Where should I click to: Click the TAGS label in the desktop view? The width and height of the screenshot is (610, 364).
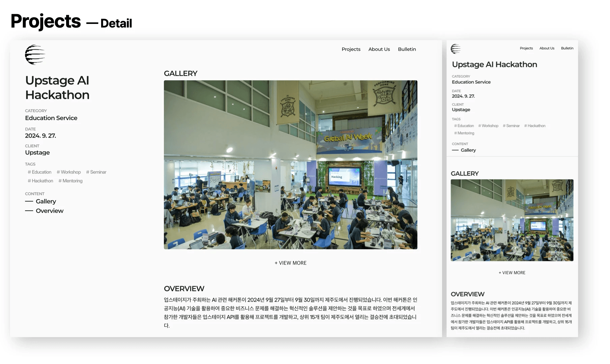[30, 164]
